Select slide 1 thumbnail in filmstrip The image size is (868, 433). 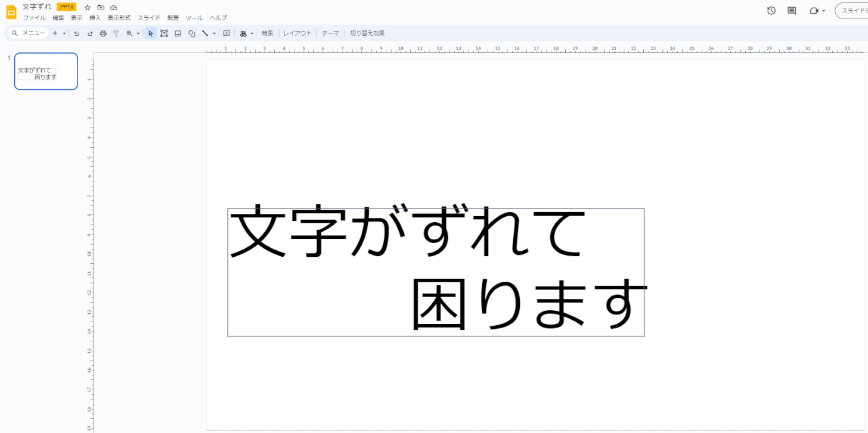point(46,71)
